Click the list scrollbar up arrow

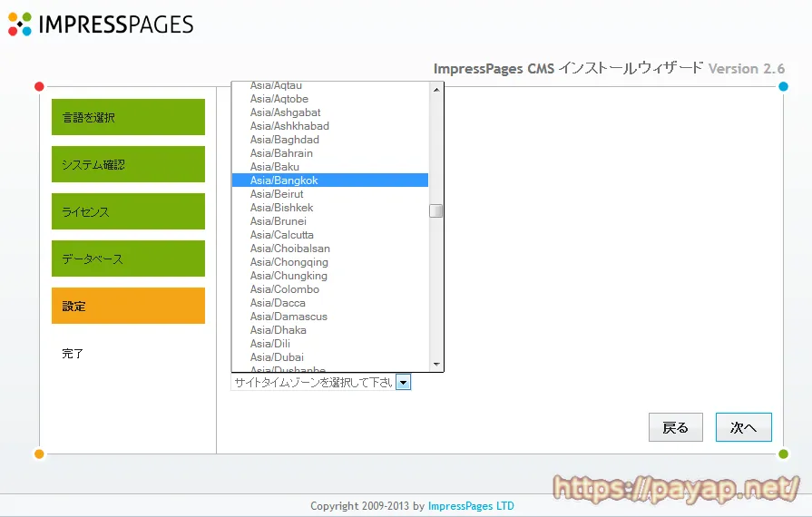[436, 90]
